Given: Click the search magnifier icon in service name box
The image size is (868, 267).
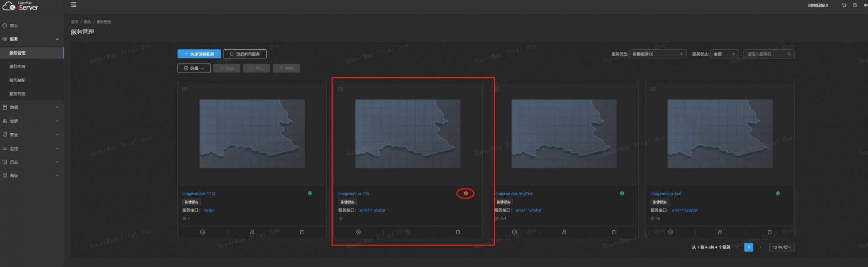Looking at the screenshot, I should 789,54.
